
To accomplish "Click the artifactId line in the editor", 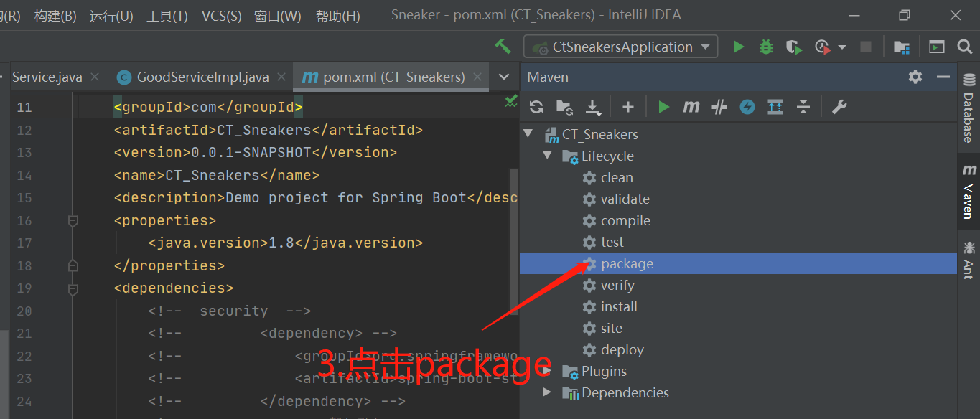I will pos(269,131).
